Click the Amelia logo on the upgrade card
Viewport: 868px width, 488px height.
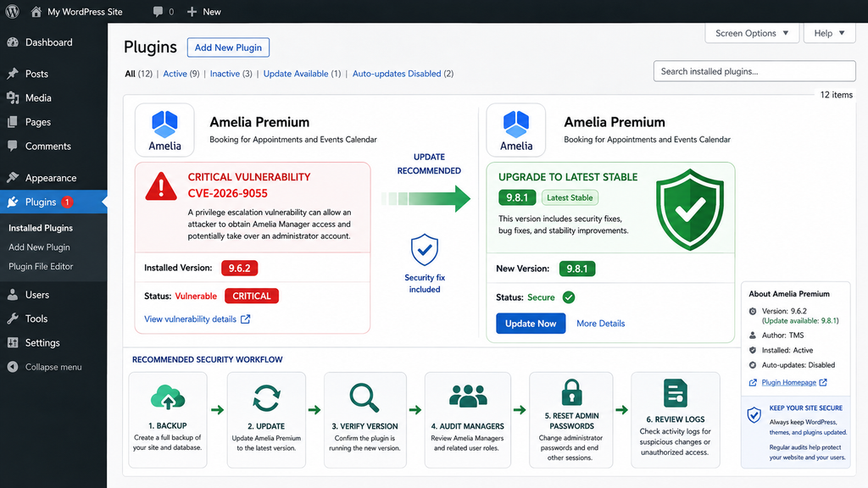pyautogui.click(x=516, y=130)
